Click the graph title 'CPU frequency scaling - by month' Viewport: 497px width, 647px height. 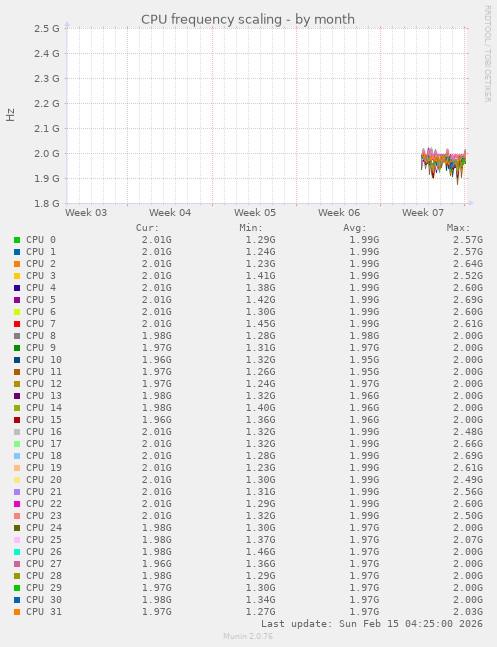pos(248,19)
